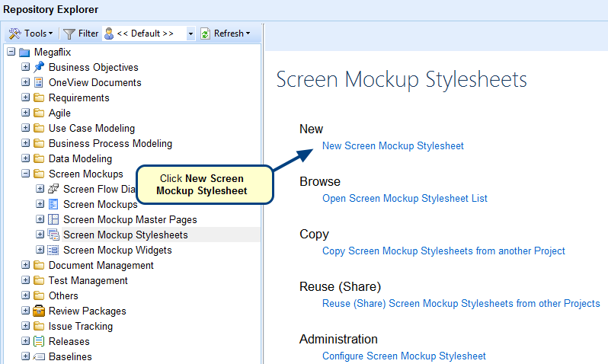
Task: Click the Review Packages briefcase icon
Action: [39, 311]
